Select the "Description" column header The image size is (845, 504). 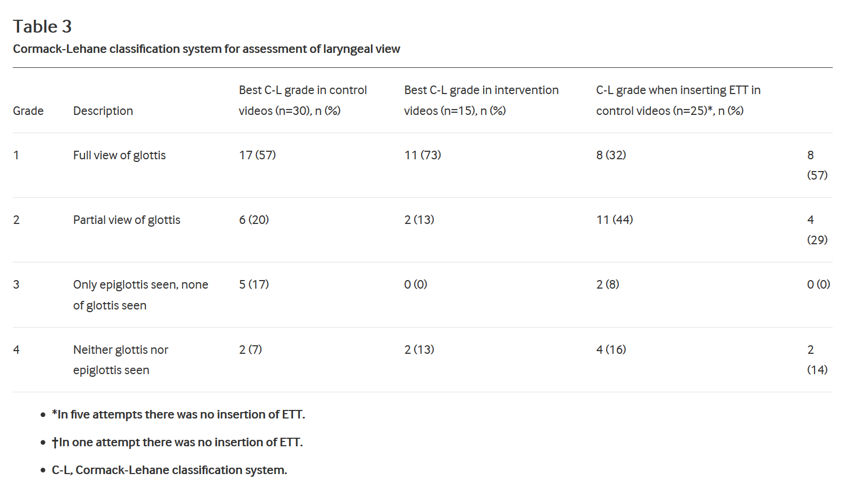coord(103,111)
